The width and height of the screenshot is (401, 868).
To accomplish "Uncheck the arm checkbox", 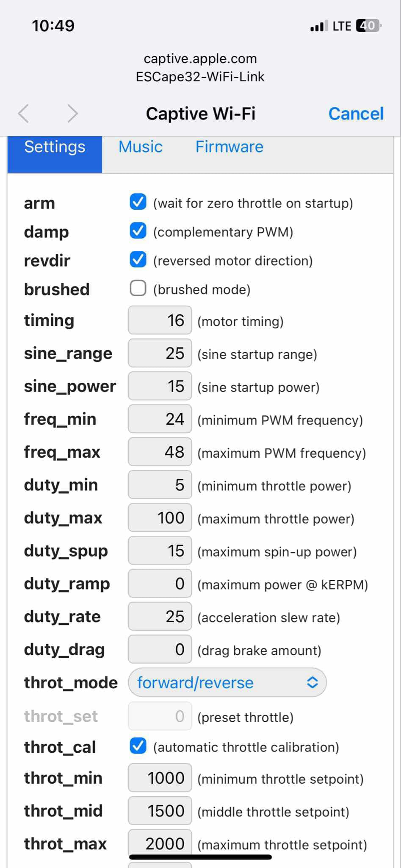I will pos(138,202).
